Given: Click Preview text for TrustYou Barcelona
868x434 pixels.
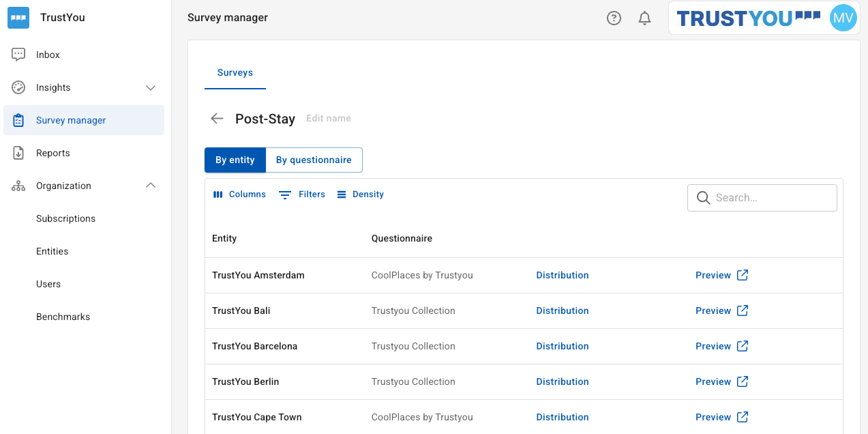Looking at the screenshot, I should (713, 346).
